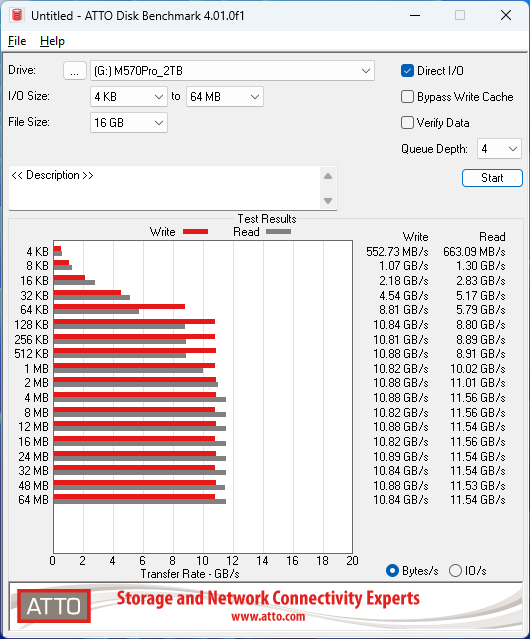Enable the Verify Data checkbox
Screen dimensions: 530x639
click(407, 123)
